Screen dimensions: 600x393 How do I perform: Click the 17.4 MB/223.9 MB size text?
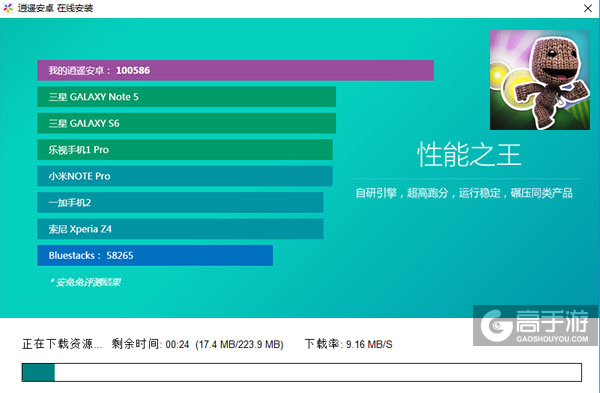tap(240, 345)
